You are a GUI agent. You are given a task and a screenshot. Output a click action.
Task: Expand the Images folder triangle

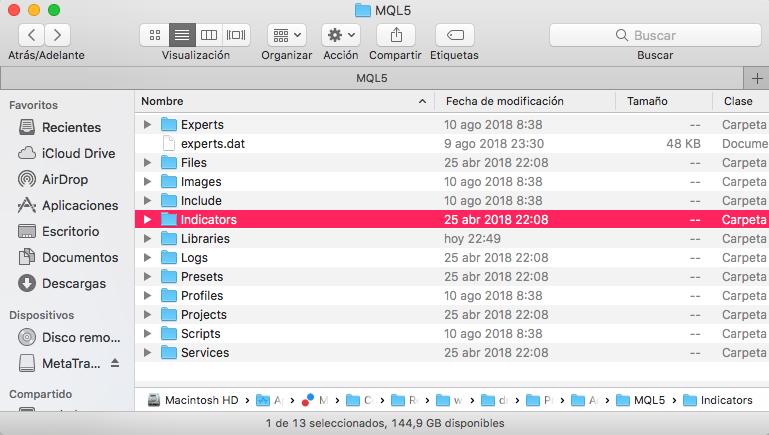pyautogui.click(x=147, y=181)
